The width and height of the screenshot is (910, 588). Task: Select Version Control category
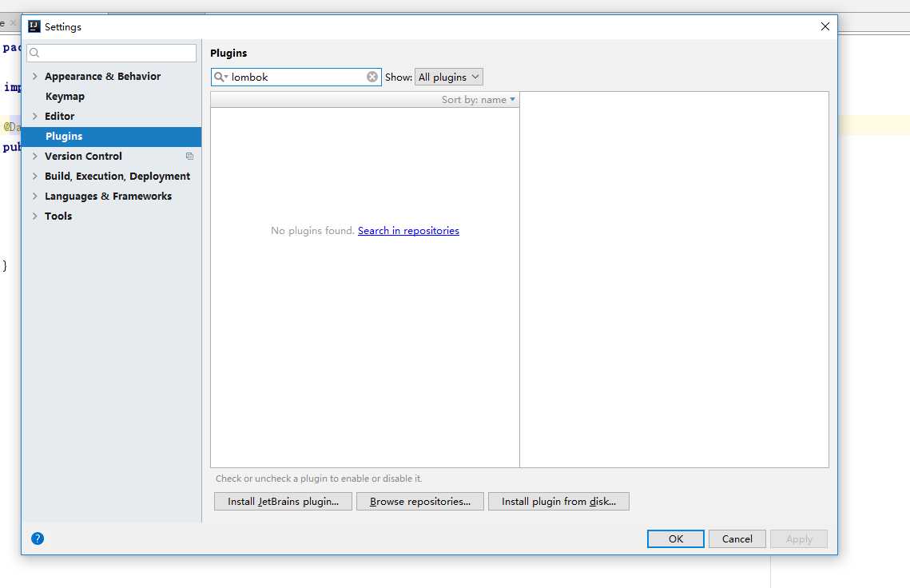point(84,156)
